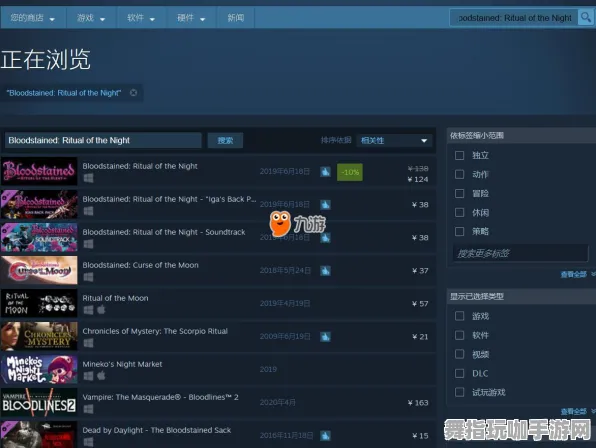Check the 视频 type checkbox
This screenshot has height=448, width=596.
(460, 354)
